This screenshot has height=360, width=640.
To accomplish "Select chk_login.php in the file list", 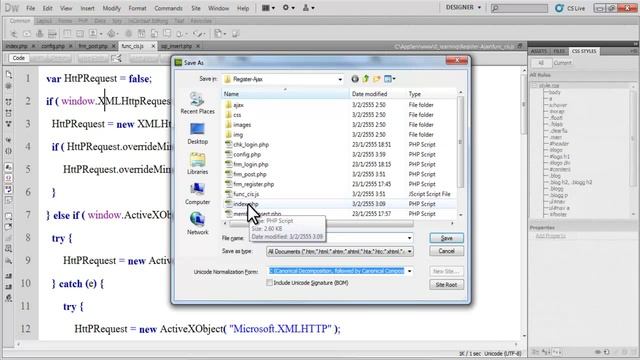I will tap(251, 144).
